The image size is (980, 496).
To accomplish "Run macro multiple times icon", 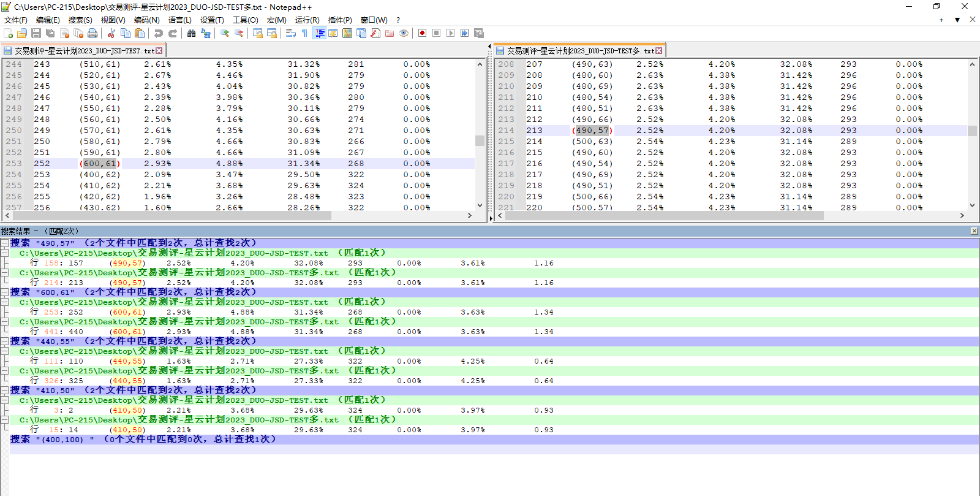I will click(464, 33).
